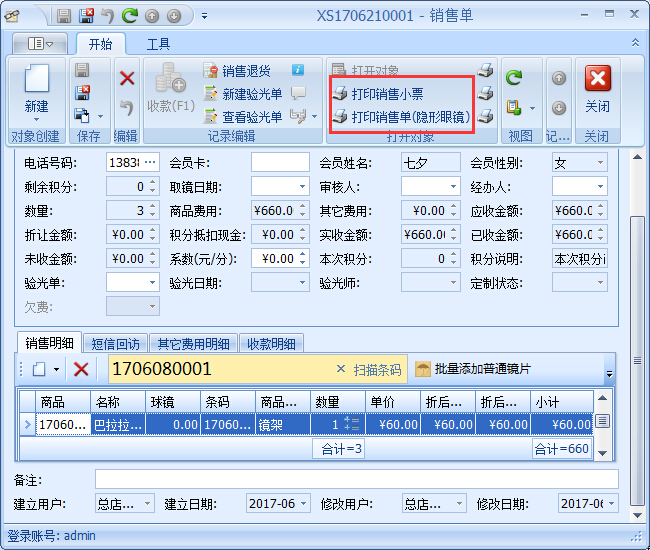Click 数量 quantity editor icon in grid row

tap(352, 424)
